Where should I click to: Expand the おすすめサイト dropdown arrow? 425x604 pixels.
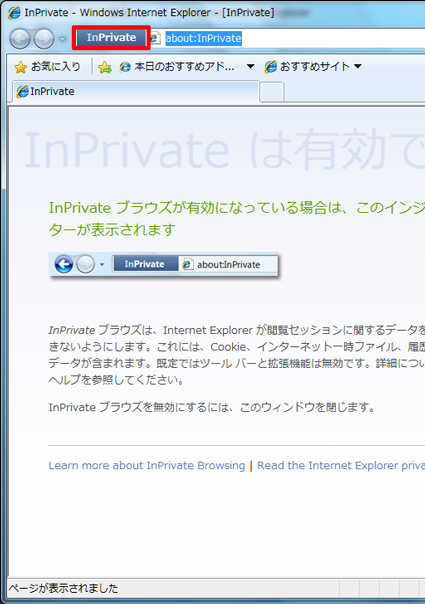(x=358, y=66)
